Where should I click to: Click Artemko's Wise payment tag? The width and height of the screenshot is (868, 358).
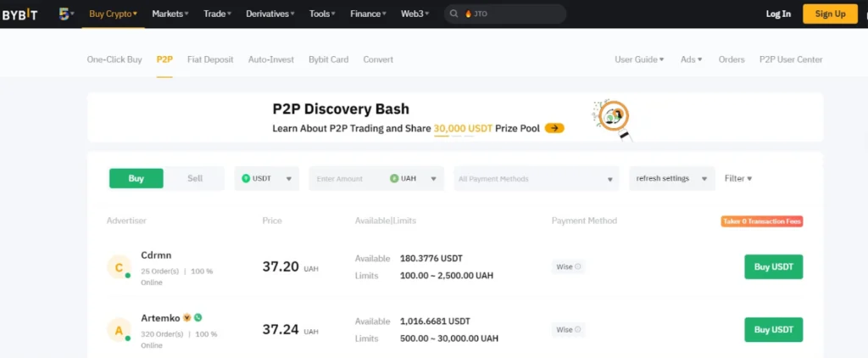[569, 330]
